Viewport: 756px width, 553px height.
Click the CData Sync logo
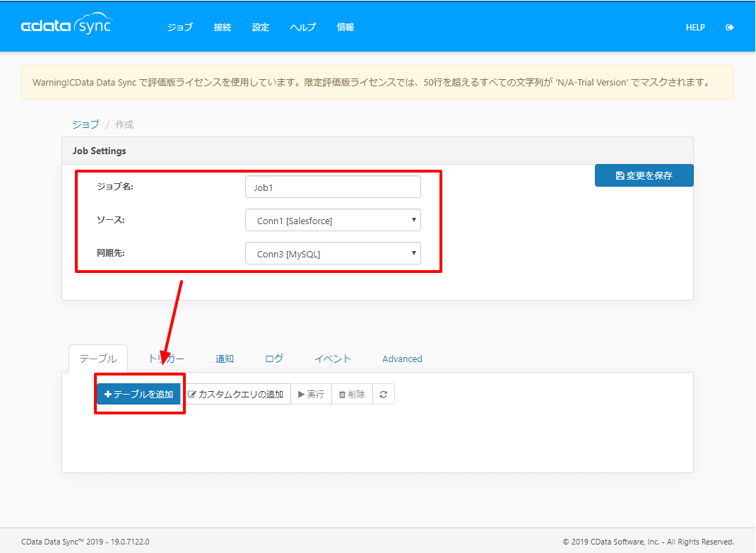(66, 25)
